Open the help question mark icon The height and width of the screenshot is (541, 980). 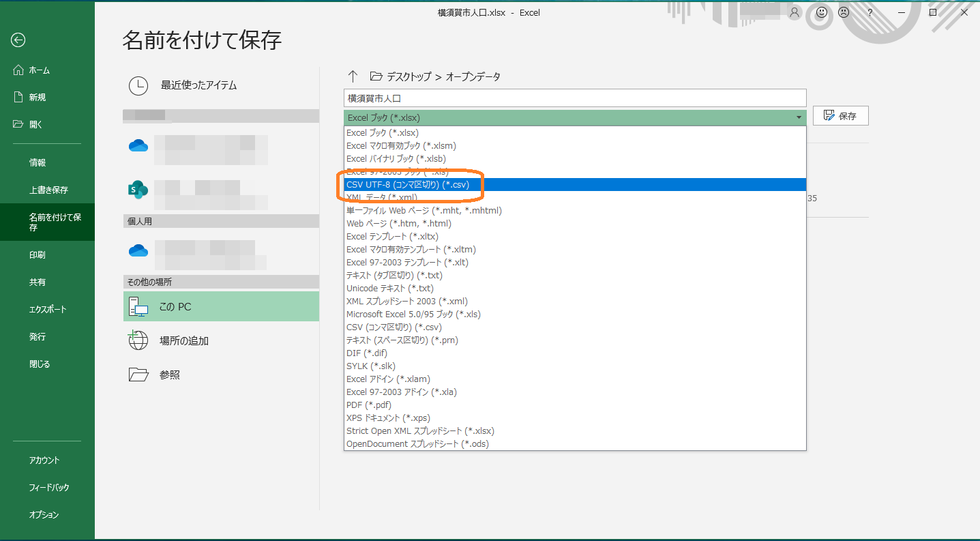(x=870, y=12)
